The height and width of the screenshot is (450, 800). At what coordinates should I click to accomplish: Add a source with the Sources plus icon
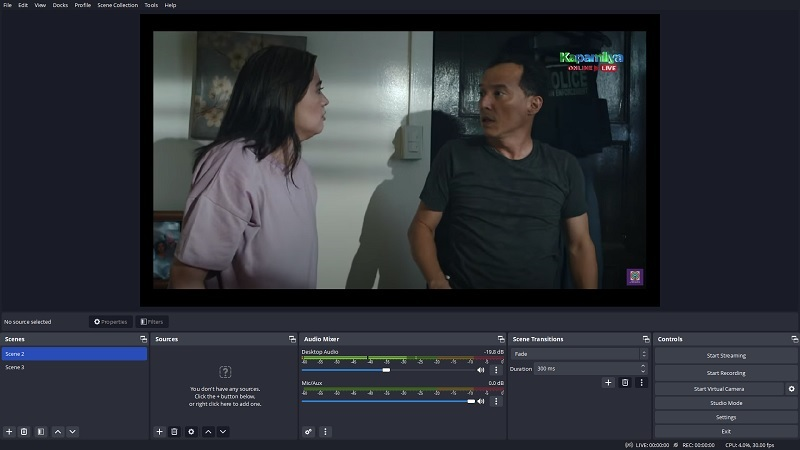tap(159, 432)
